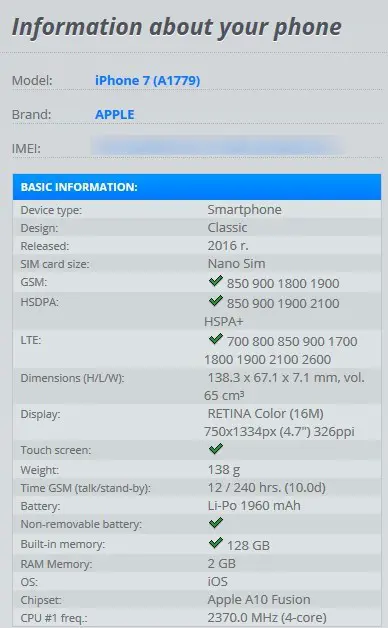Click the 'Device type:' label
This screenshot has height=628, width=388.
51,210
